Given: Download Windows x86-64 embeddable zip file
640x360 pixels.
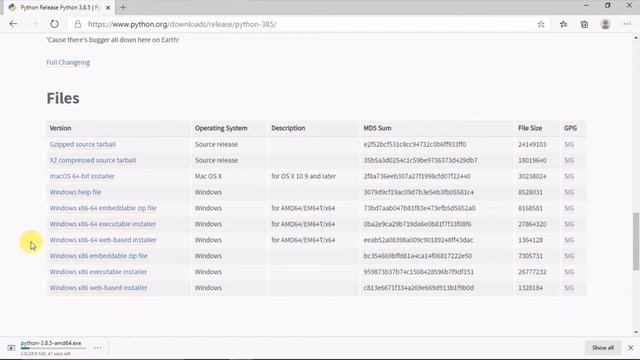Looking at the screenshot, I should tap(103, 208).
